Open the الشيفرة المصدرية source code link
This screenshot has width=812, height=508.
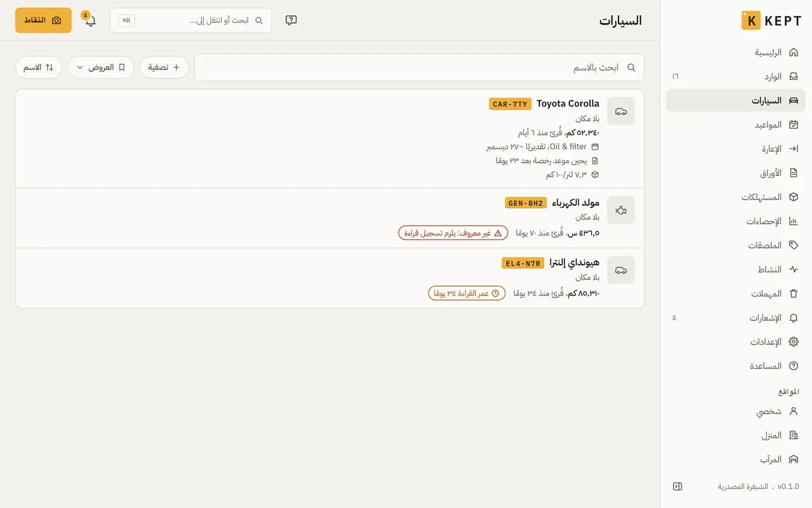743,486
